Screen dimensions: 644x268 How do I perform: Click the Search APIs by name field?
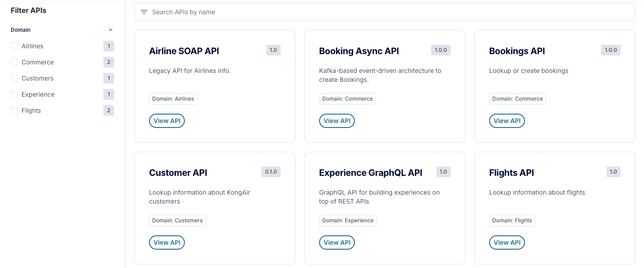[313, 12]
